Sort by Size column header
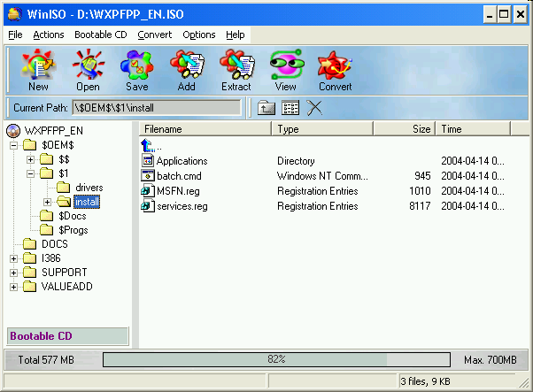 tap(405, 129)
